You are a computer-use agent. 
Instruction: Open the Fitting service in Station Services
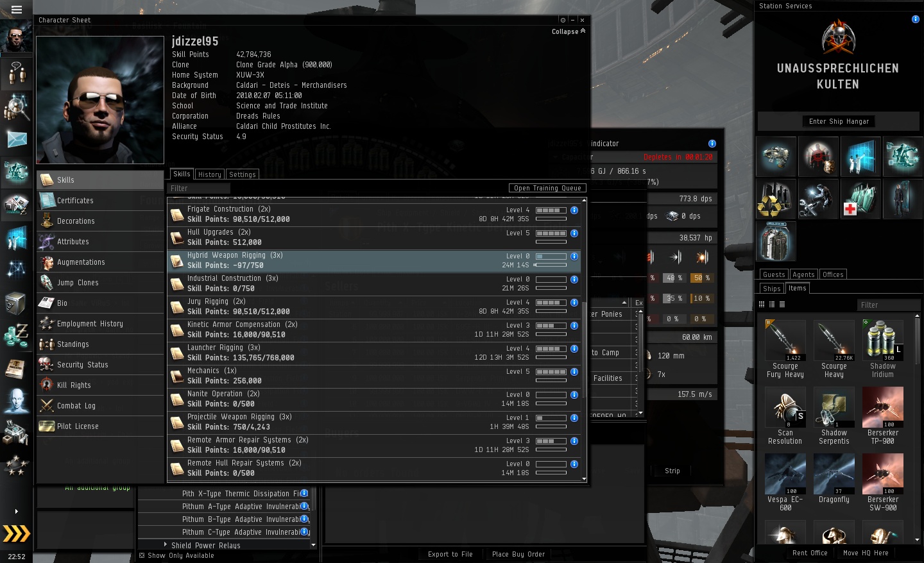click(x=776, y=156)
